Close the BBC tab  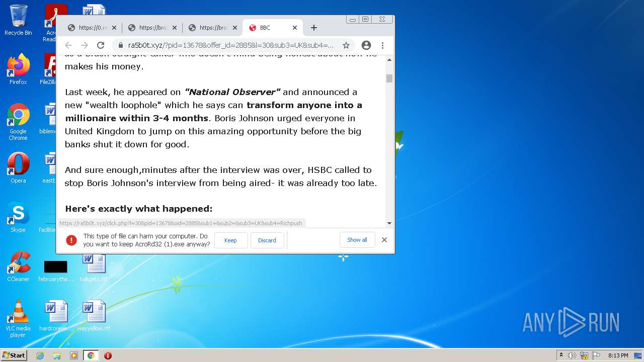pos(295,28)
